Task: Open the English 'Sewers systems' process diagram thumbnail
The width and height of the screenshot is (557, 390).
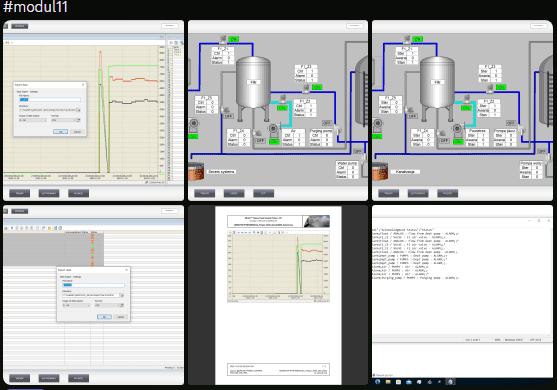Action: pyautogui.click(x=278, y=110)
